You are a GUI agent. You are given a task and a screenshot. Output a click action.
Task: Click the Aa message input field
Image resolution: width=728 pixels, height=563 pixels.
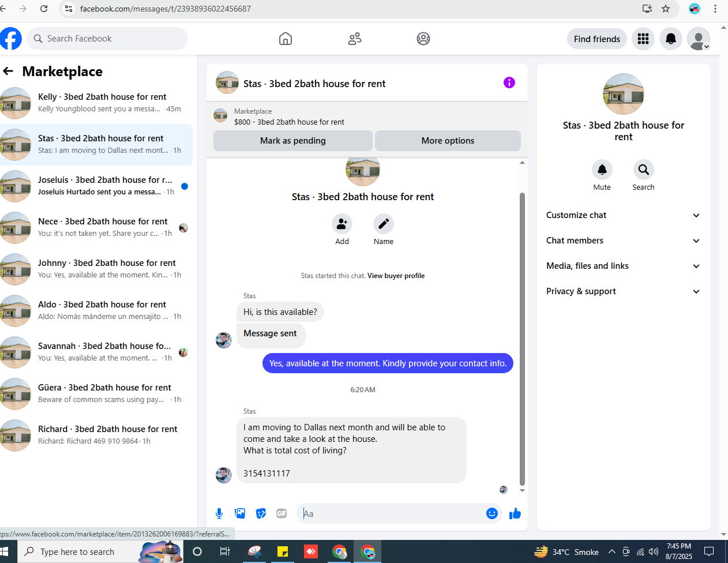click(392, 513)
